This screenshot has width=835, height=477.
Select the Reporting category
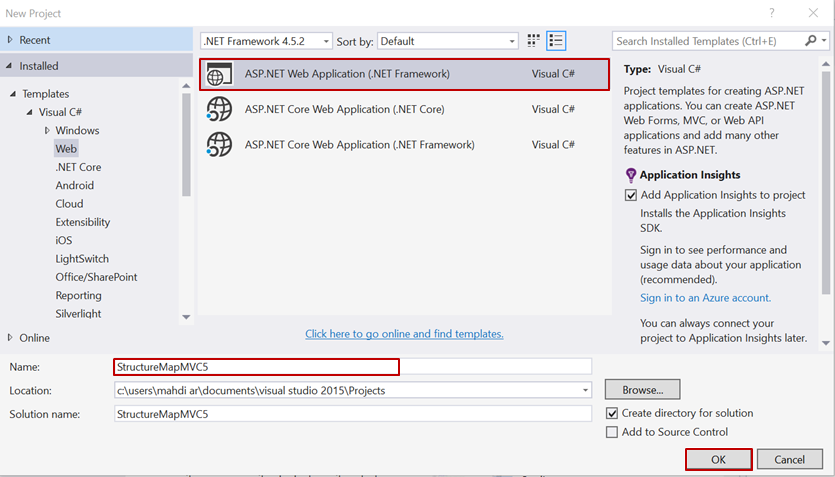click(78, 295)
